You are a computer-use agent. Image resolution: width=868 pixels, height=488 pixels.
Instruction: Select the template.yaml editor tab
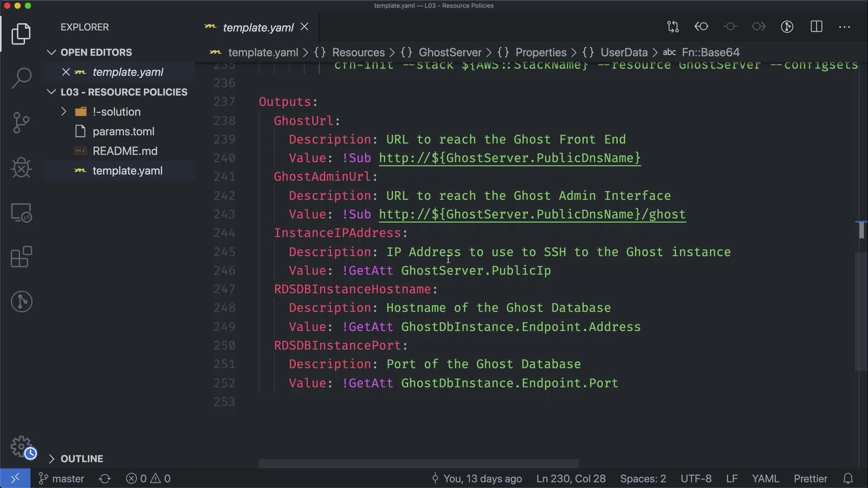click(258, 28)
